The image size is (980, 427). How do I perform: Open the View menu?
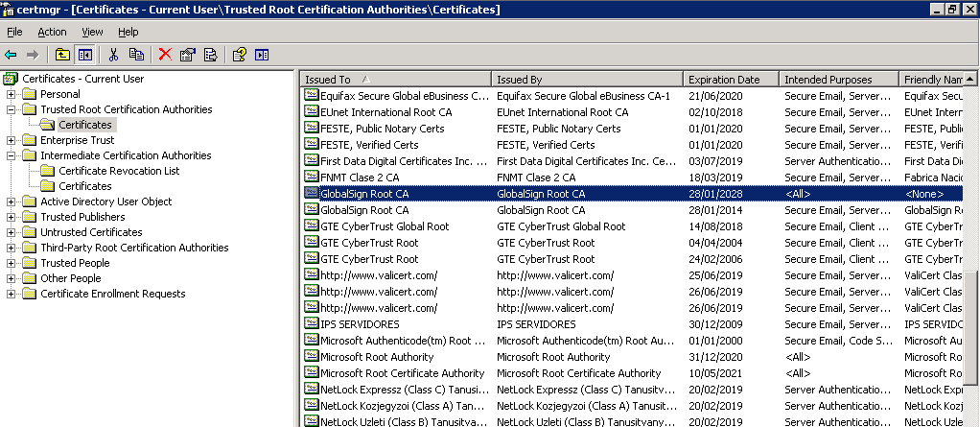point(92,32)
